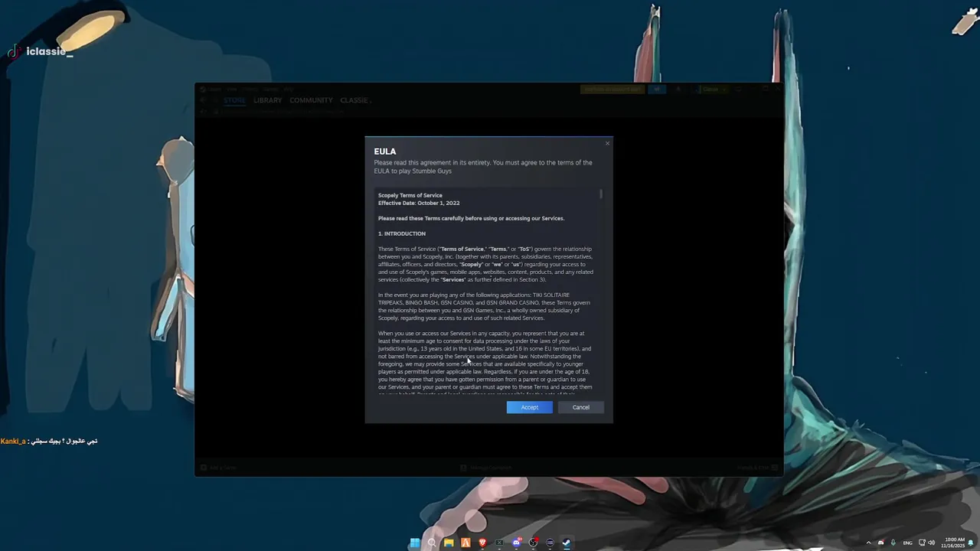
Task: Open Windows taskbar search
Action: [x=432, y=543]
